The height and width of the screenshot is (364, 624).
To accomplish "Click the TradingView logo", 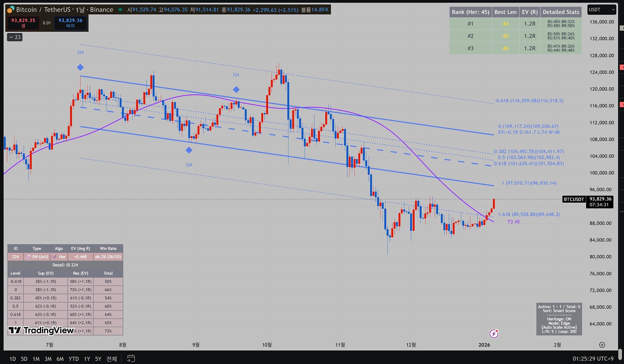I will point(41,331).
